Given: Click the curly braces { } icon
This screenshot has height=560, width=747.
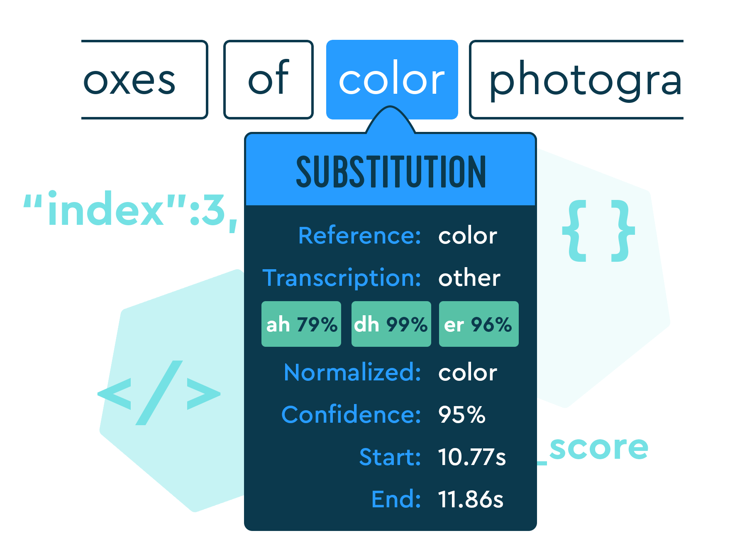Looking at the screenshot, I should (x=598, y=231).
